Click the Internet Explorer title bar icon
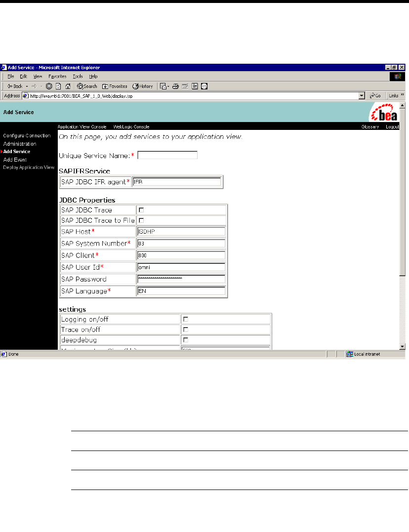Image resolution: width=409 pixels, height=532 pixels. point(4,67)
